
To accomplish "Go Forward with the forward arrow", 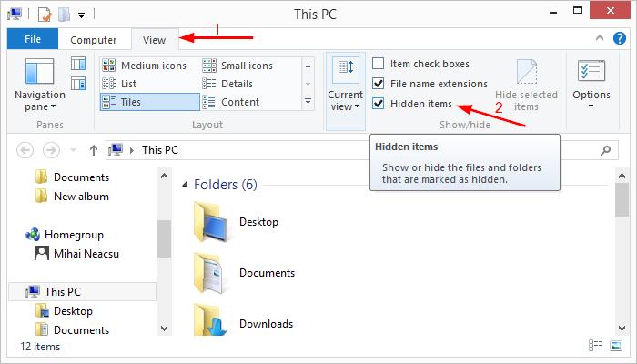I will 51,150.
